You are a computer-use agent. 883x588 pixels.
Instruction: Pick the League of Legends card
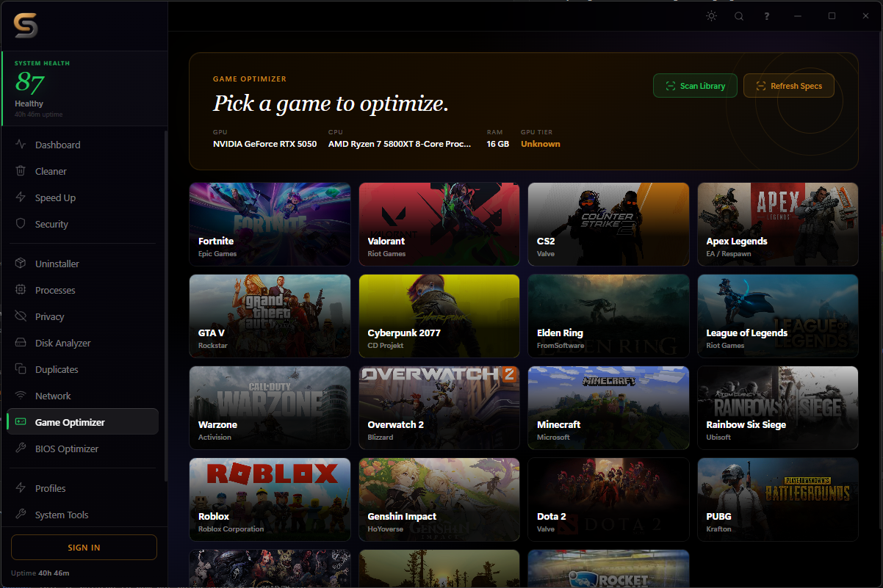(x=778, y=316)
